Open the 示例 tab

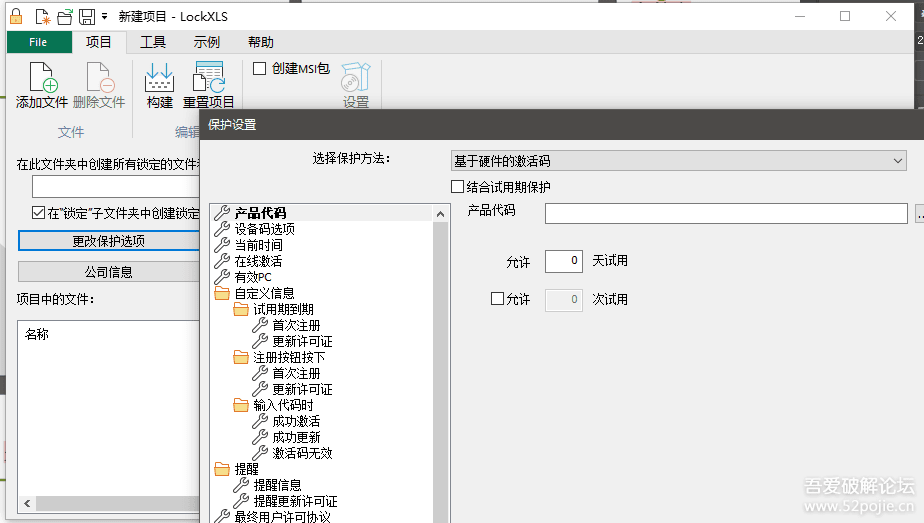(207, 42)
